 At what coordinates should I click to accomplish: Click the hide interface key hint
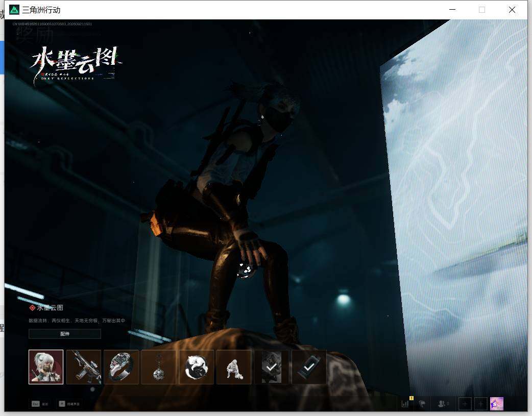point(69,404)
